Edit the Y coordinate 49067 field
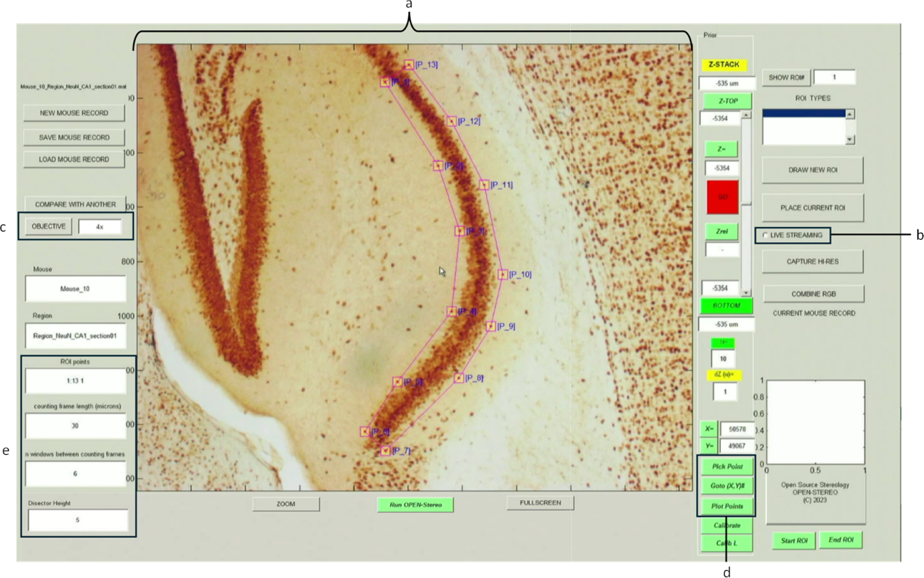Screen dimensions: 924x578 click(x=737, y=446)
